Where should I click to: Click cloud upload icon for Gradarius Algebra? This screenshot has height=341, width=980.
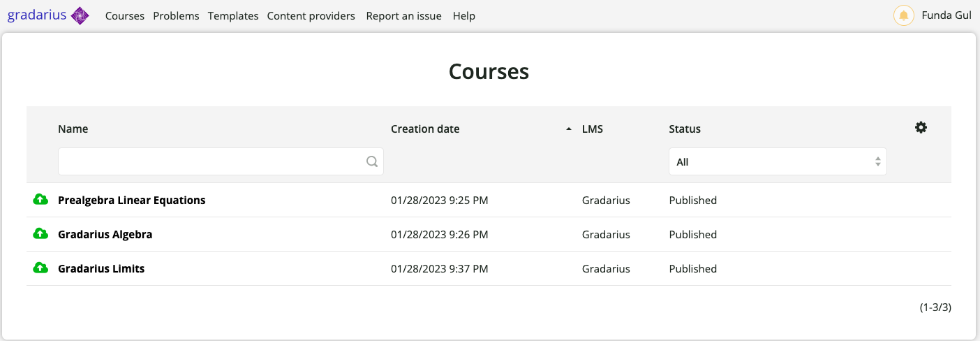tap(40, 234)
